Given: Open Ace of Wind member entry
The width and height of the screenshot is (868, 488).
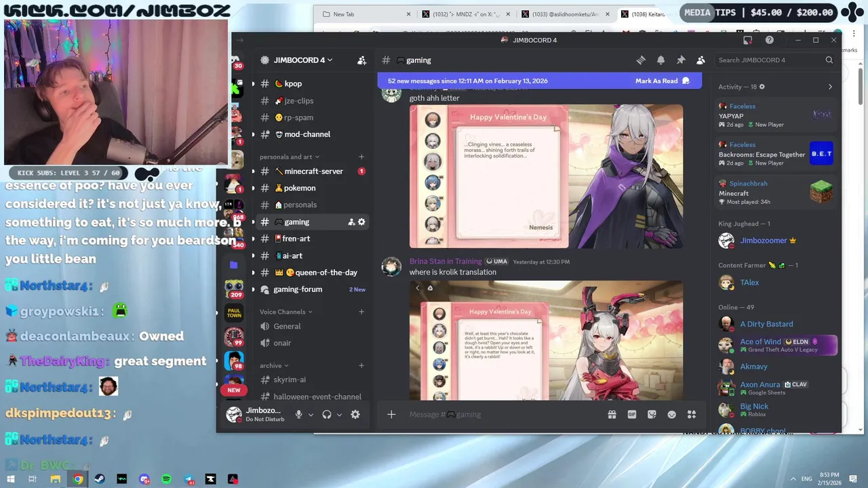Looking at the screenshot, I should coord(776,345).
